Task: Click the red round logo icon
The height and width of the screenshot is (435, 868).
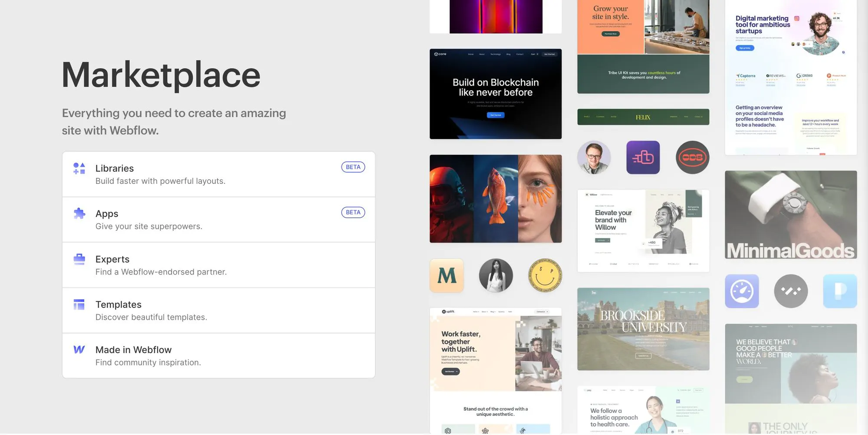Action: 692,157
